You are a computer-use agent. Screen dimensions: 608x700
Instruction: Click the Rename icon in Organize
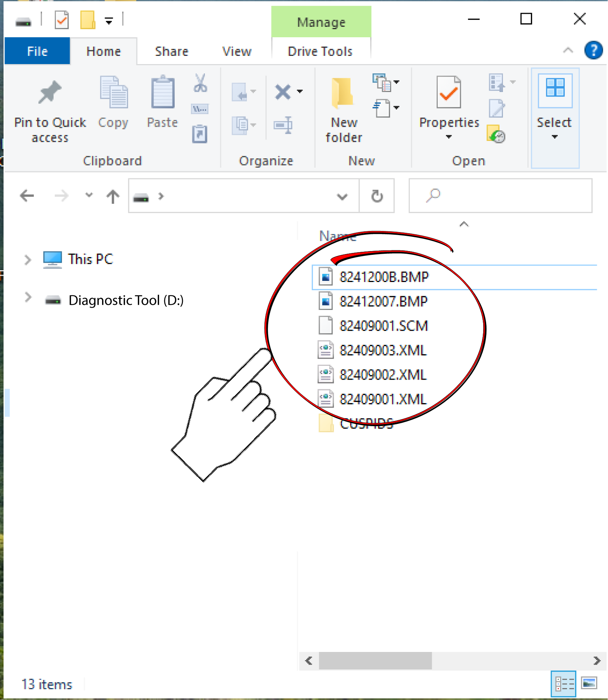pos(283,125)
